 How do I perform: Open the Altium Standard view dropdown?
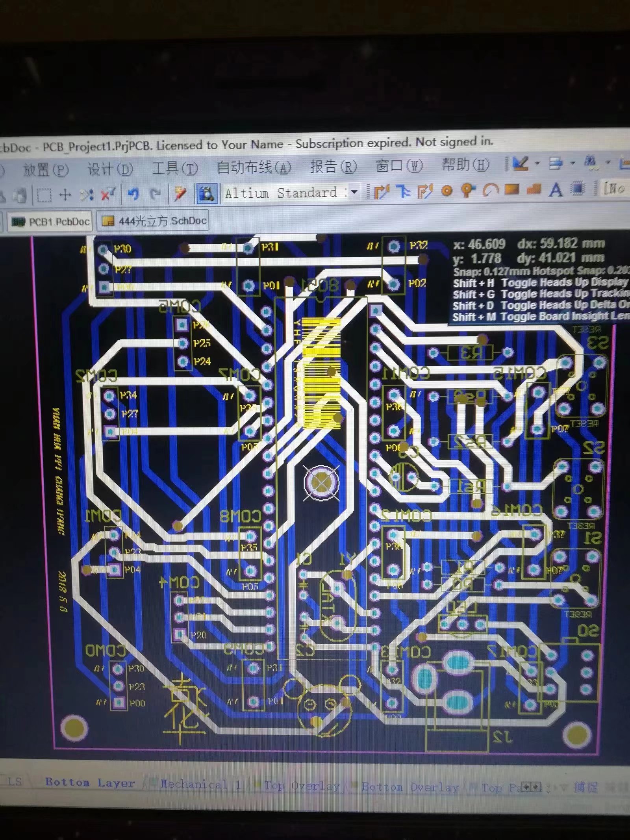[x=354, y=192]
